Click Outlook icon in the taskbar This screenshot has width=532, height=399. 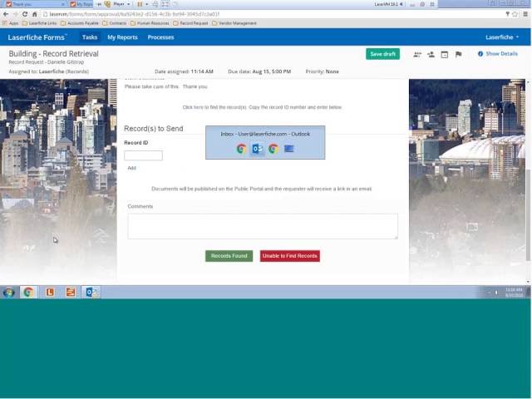[91, 292]
